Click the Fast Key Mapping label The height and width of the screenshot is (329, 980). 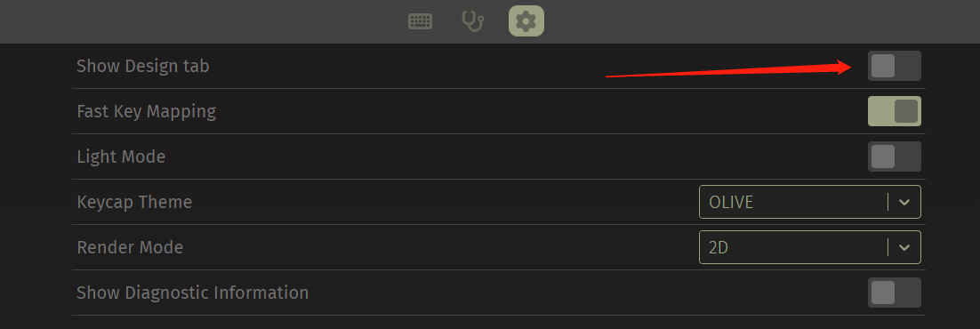[x=146, y=111]
